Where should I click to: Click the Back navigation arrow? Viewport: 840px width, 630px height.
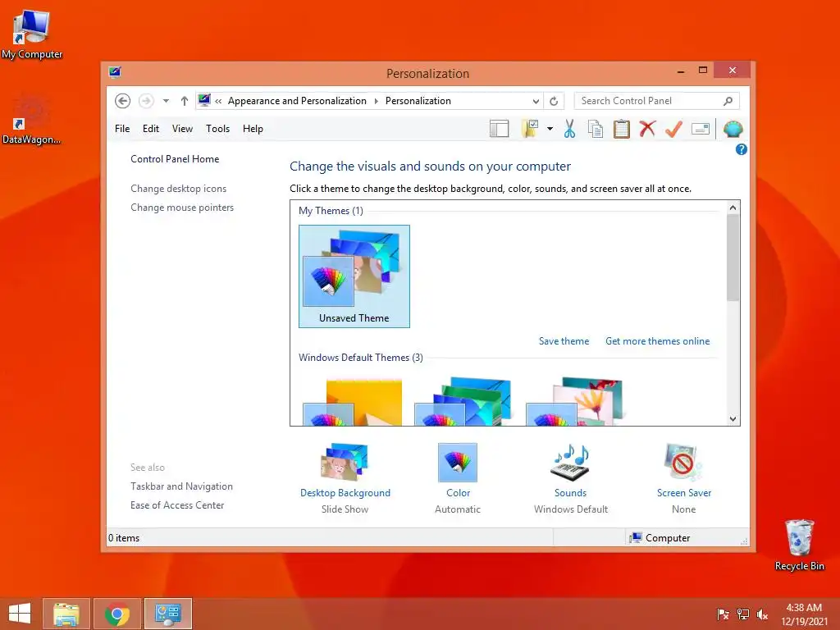click(123, 101)
